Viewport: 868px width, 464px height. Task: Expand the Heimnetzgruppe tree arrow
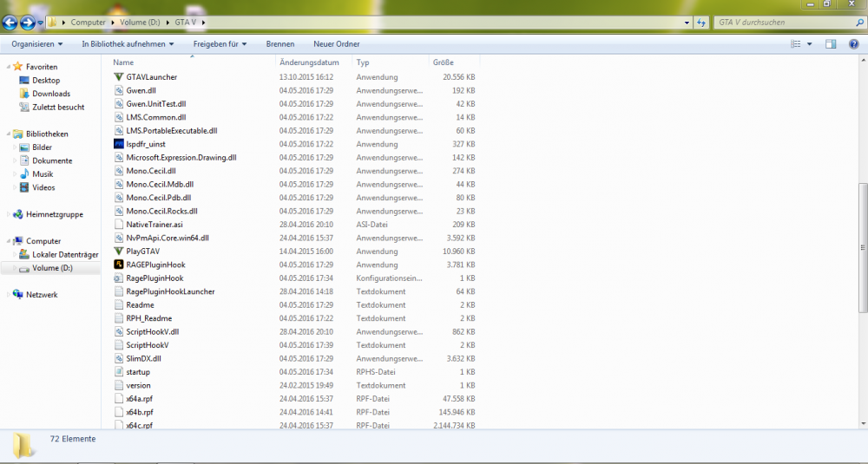(9, 214)
